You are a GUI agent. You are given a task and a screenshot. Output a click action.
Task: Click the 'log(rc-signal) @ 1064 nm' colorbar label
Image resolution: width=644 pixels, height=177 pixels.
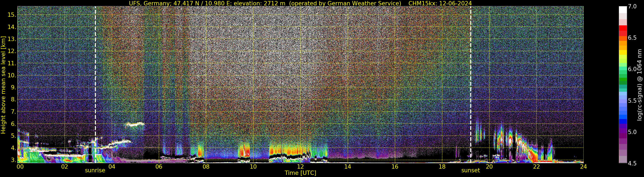point(639,85)
